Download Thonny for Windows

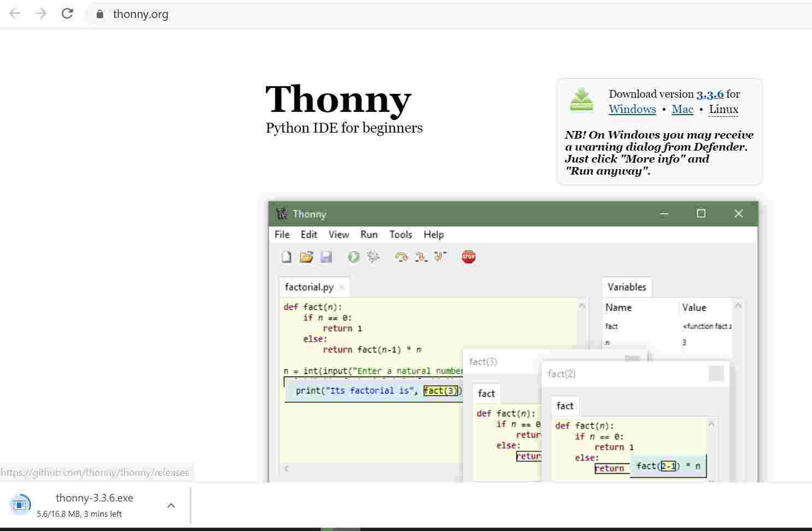point(632,109)
